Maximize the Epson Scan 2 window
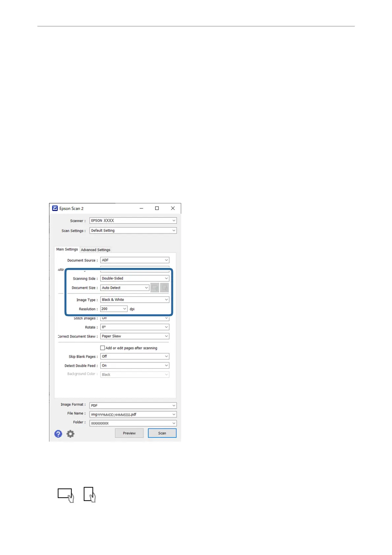Image resolution: width=392 pixels, height=555 pixels. point(157,208)
